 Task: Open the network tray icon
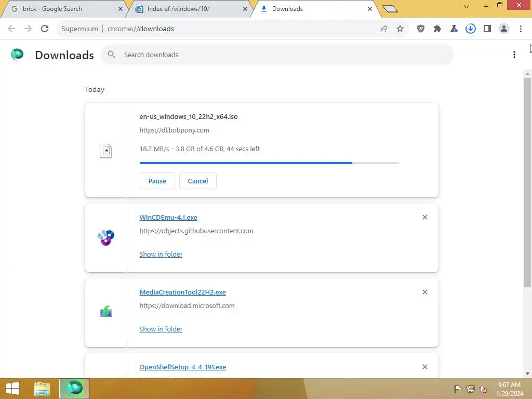(471, 389)
